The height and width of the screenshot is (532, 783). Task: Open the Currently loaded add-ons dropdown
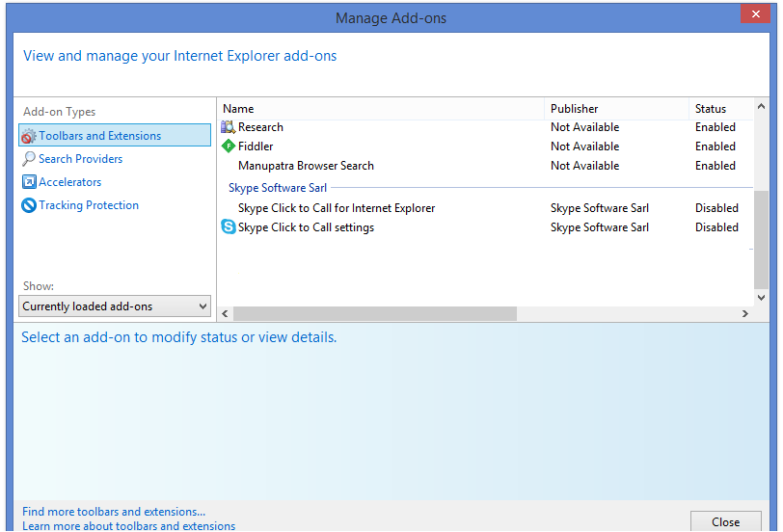[x=115, y=306]
